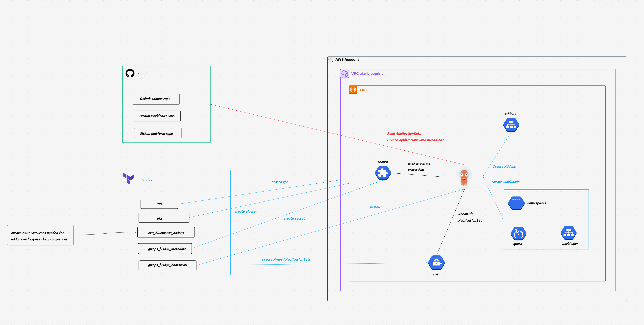Click the 'EKS' container label
The height and width of the screenshot is (325, 644).
point(363,90)
